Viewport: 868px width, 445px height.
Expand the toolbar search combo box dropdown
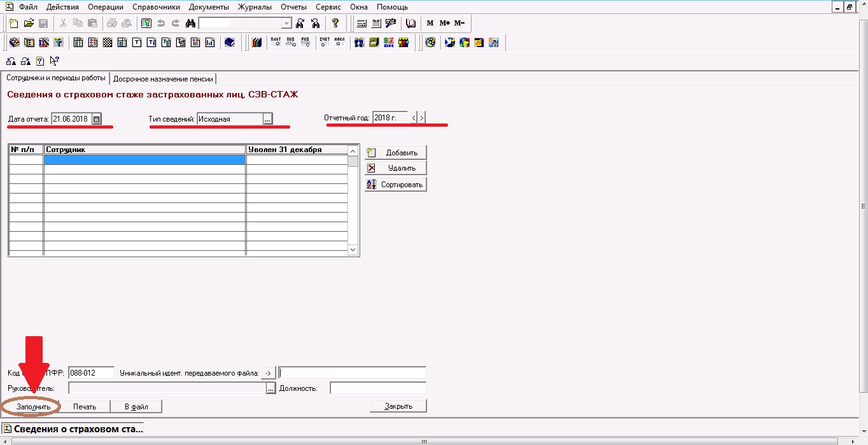point(286,24)
